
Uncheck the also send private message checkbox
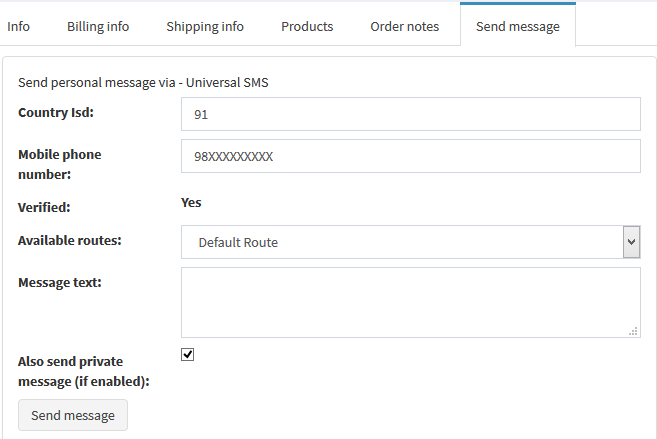click(188, 354)
